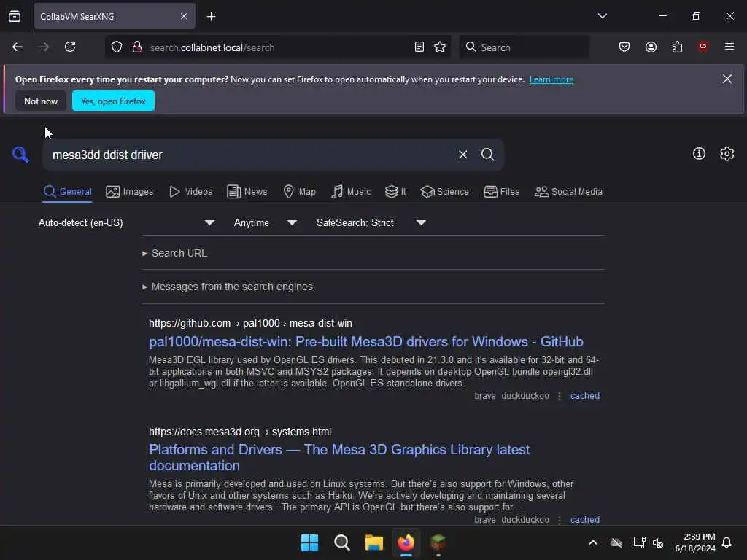Open the Firefox application menu
747x560 pixels.
click(x=729, y=47)
